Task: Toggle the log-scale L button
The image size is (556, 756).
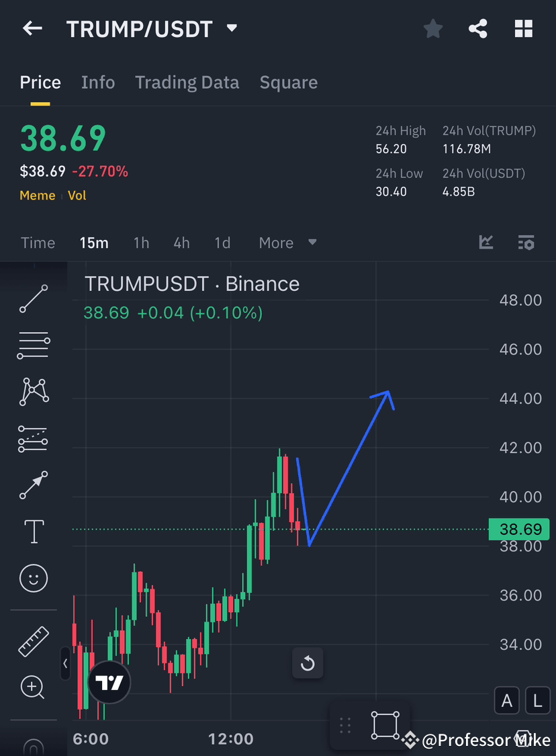Action: point(537,700)
